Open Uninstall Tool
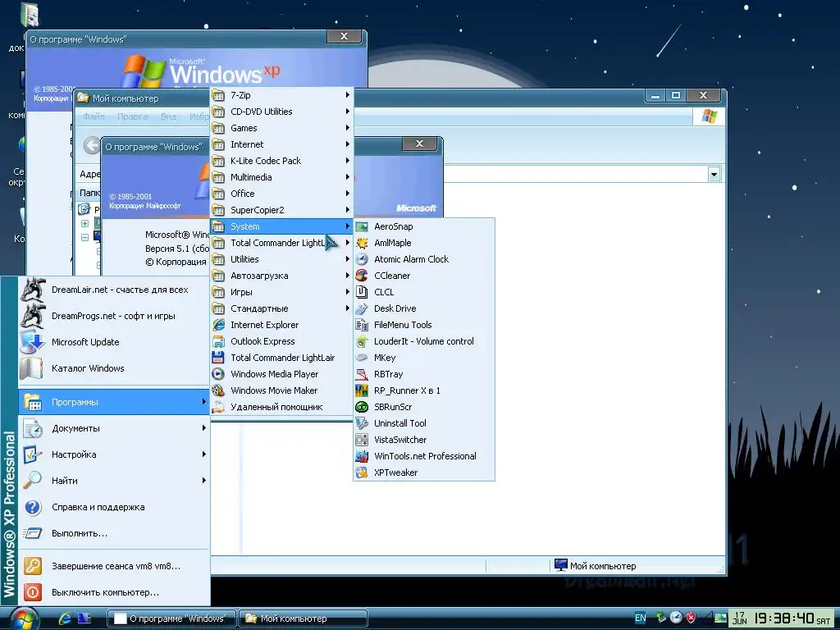Viewport: 840px width, 630px height. click(424, 423)
